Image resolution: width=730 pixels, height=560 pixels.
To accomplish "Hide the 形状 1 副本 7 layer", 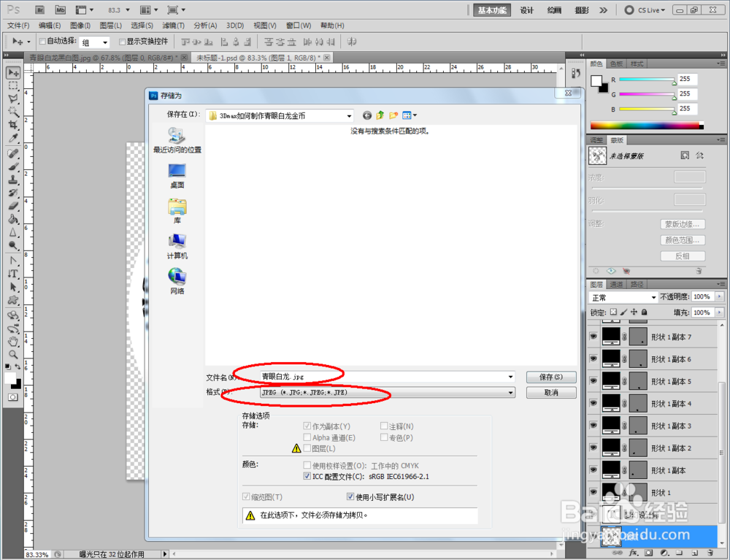I will point(593,337).
